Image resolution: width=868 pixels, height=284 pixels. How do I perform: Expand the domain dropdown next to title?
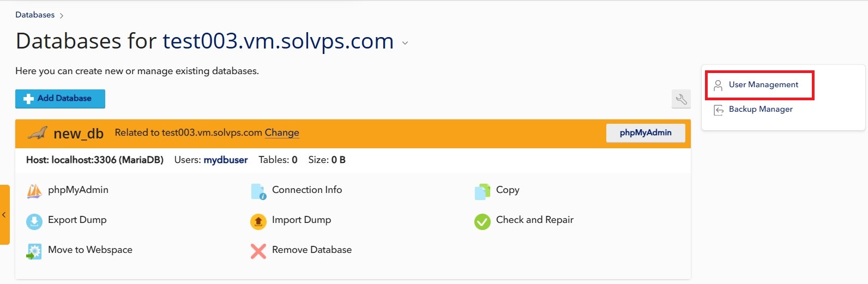405,43
